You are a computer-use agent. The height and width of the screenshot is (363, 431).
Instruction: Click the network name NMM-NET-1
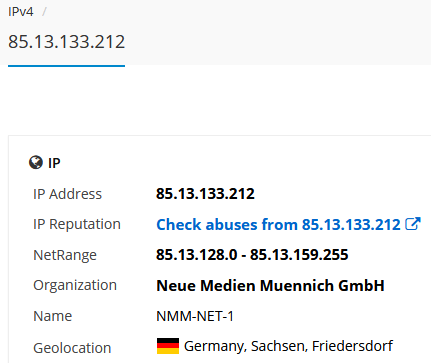[x=195, y=316]
